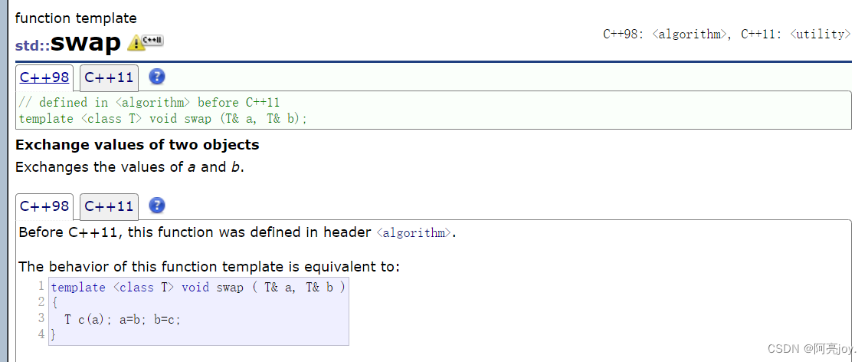This screenshot has height=362, width=868.
Task: Click the prototype line ending in swap (T& a, T& b);
Action: [162, 118]
